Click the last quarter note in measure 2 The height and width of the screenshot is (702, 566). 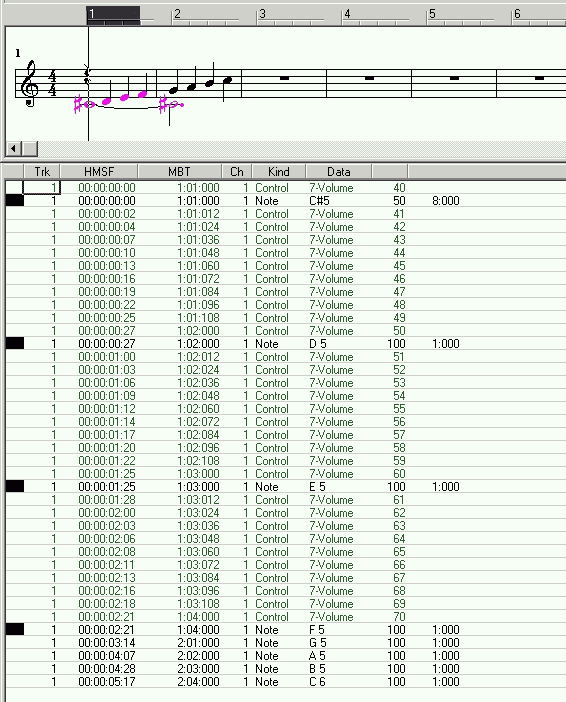[x=227, y=81]
